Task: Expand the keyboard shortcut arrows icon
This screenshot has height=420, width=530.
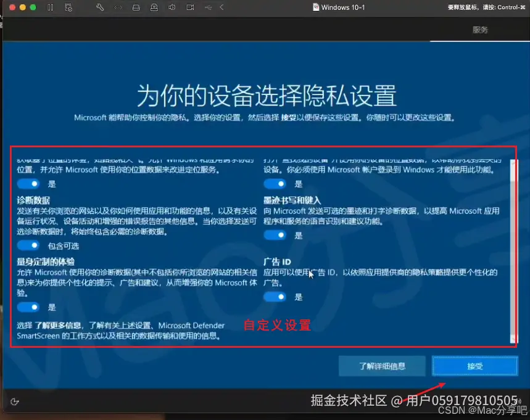Action: [118, 7]
